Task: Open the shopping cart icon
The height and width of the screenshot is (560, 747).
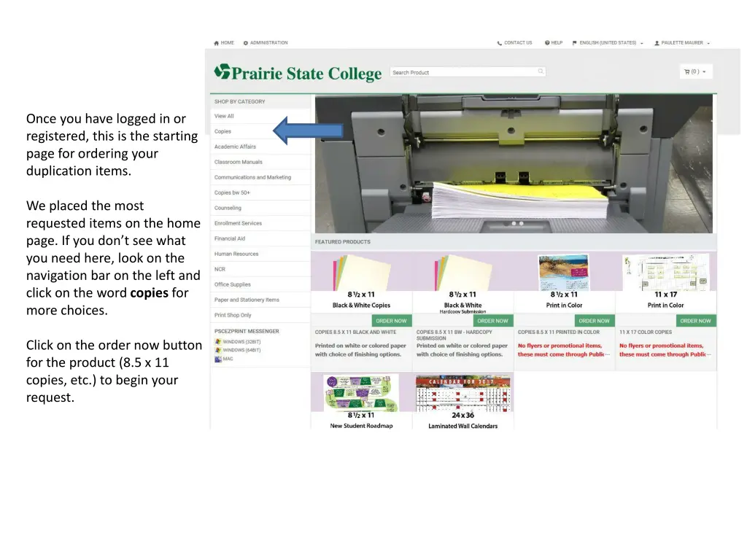Action: 687,72
